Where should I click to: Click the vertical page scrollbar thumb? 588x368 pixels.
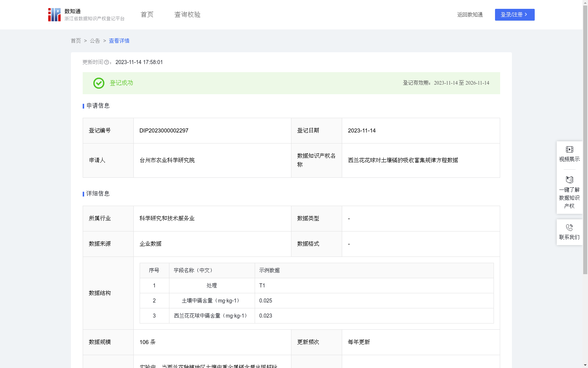coord(585,140)
